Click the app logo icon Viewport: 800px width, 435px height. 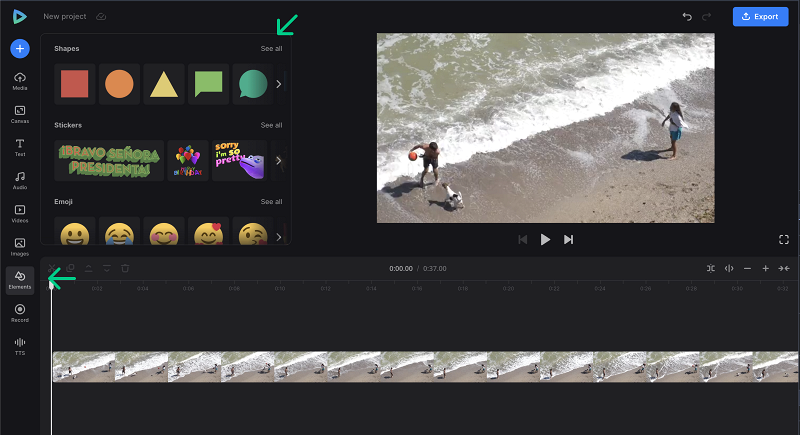[x=19, y=16]
